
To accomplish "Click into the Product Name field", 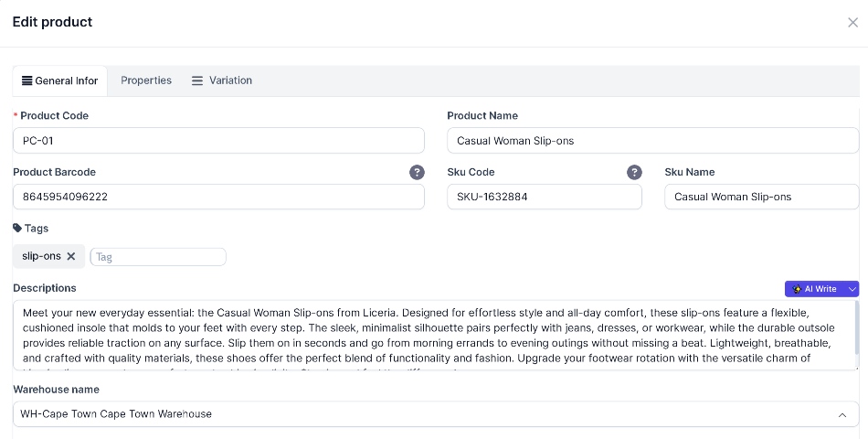I will [653, 141].
